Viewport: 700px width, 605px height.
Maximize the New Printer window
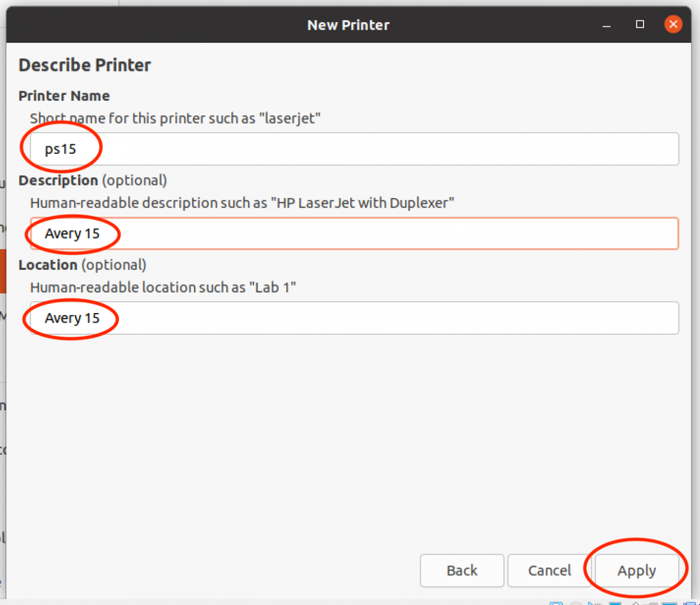pos(640,24)
